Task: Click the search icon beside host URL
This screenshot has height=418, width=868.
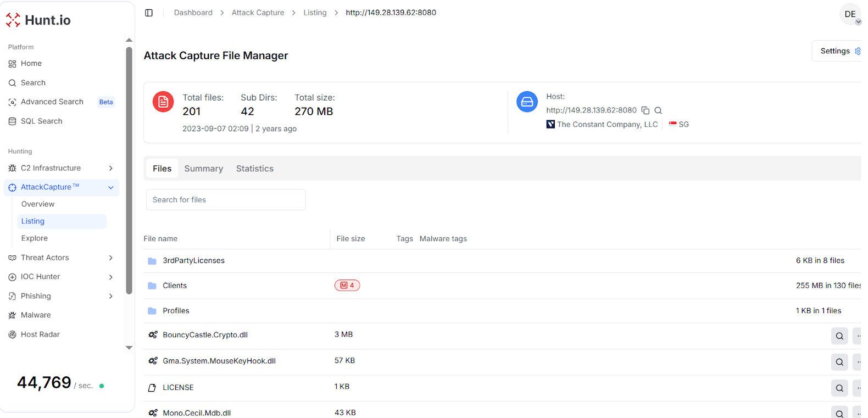Action: (x=658, y=110)
